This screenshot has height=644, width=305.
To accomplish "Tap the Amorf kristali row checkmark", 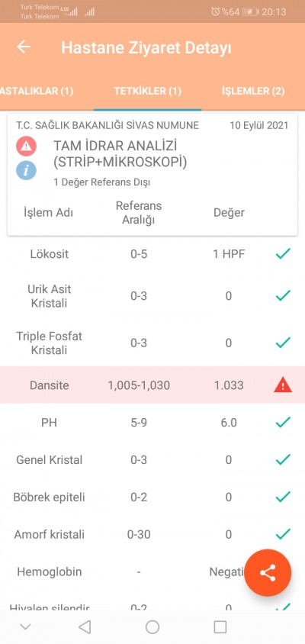I will 283,534.
